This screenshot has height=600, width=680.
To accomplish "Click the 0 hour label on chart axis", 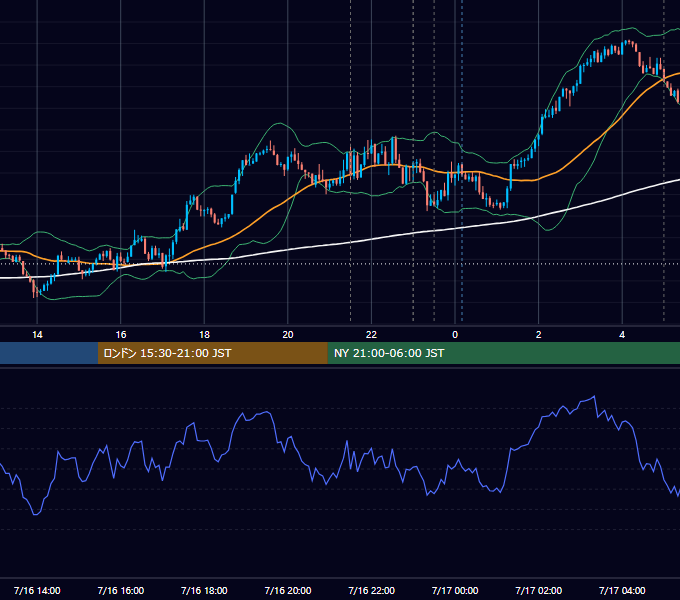I will tap(455, 335).
